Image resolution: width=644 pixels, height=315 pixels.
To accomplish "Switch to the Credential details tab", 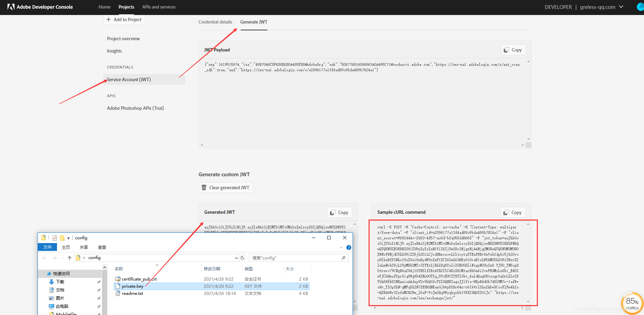I will pyautogui.click(x=215, y=22).
